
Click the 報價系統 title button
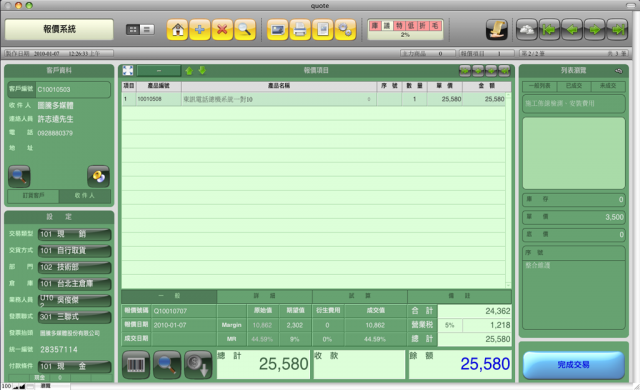coord(59,29)
